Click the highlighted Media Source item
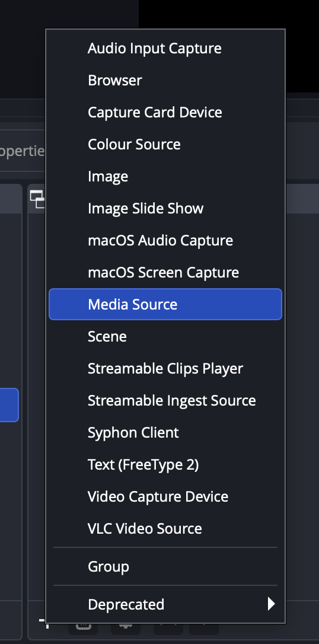Image resolution: width=319 pixels, height=644 pixels. 165,304
